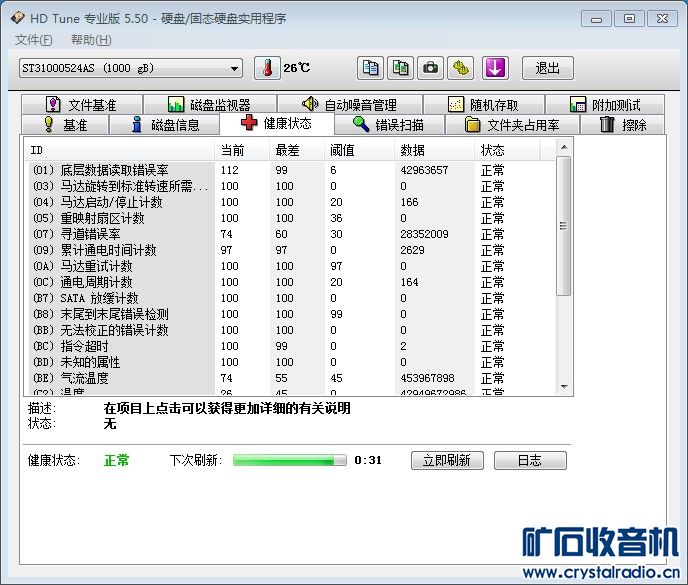
Task: Switch to the 磁盘信息 tab
Action: pos(165,125)
